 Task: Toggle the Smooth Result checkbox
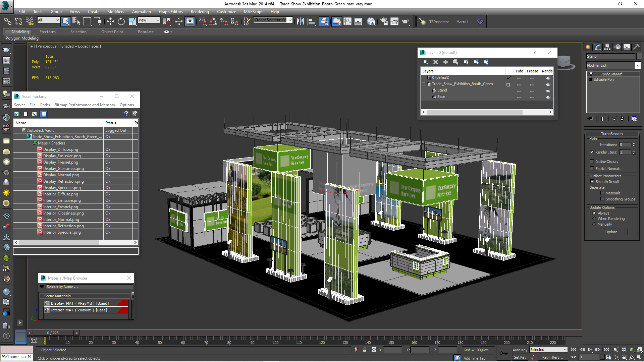[592, 182]
